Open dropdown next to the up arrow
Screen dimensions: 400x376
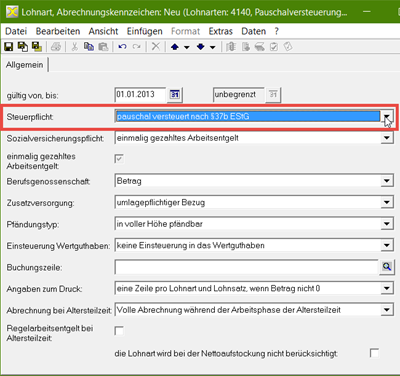click(x=187, y=47)
